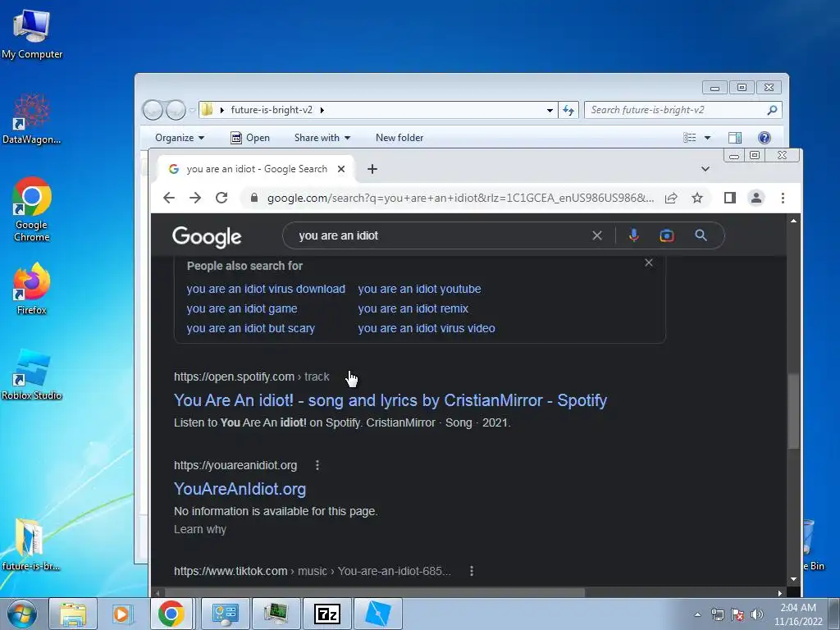Open Action Center flag tray icon

pos(737,614)
